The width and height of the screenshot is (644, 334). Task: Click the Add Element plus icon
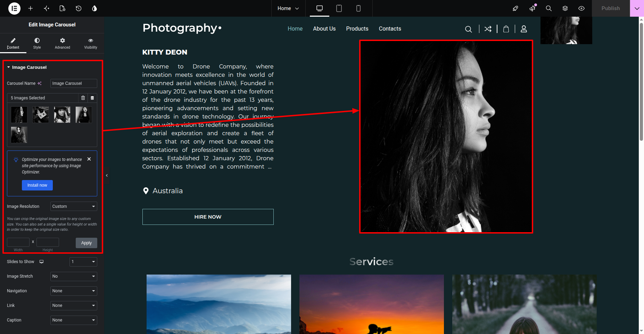[x=31, y=8]
